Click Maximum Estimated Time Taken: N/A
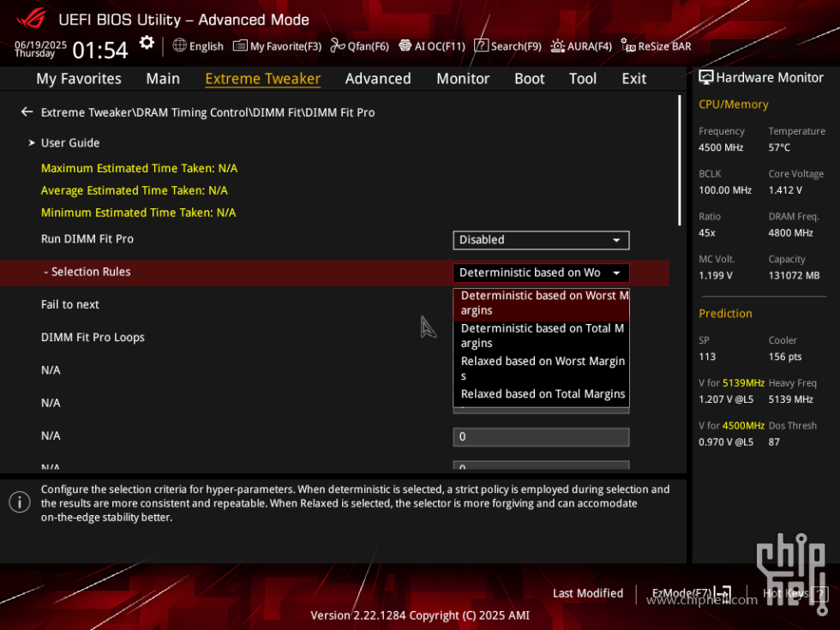This screenshot has height=630, width=840. tap(139, 168)
